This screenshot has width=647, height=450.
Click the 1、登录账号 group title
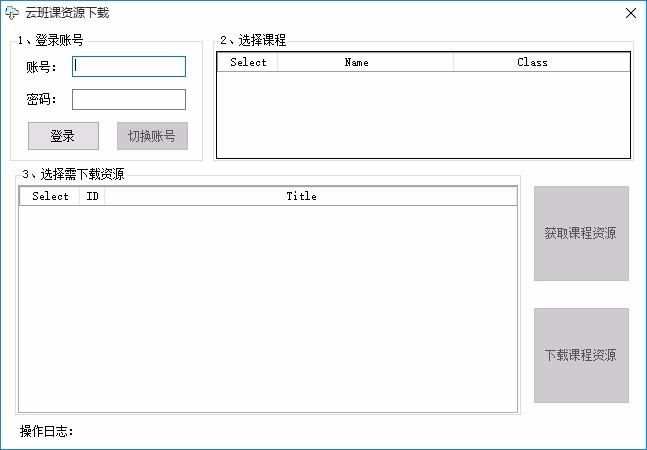(x=50, y=40)
